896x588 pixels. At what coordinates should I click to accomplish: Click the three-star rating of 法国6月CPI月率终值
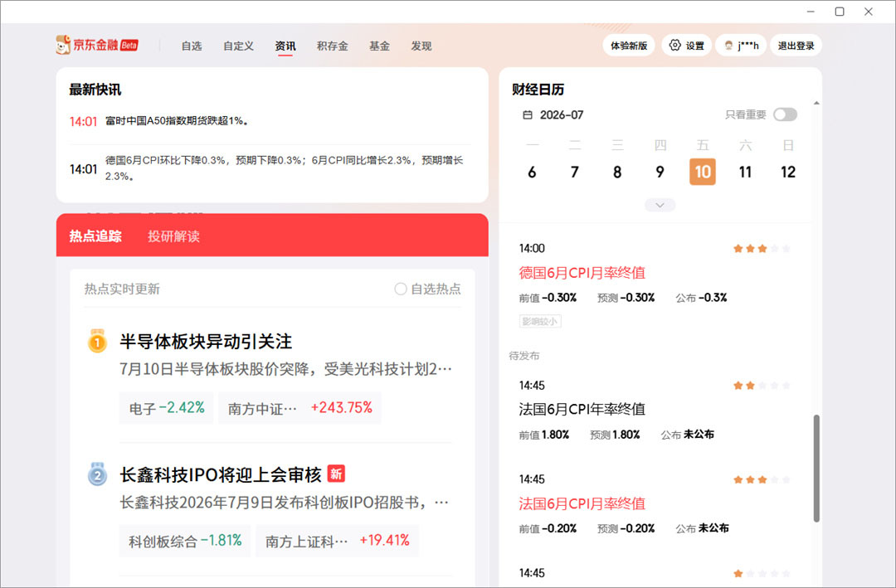pos(762,479)
